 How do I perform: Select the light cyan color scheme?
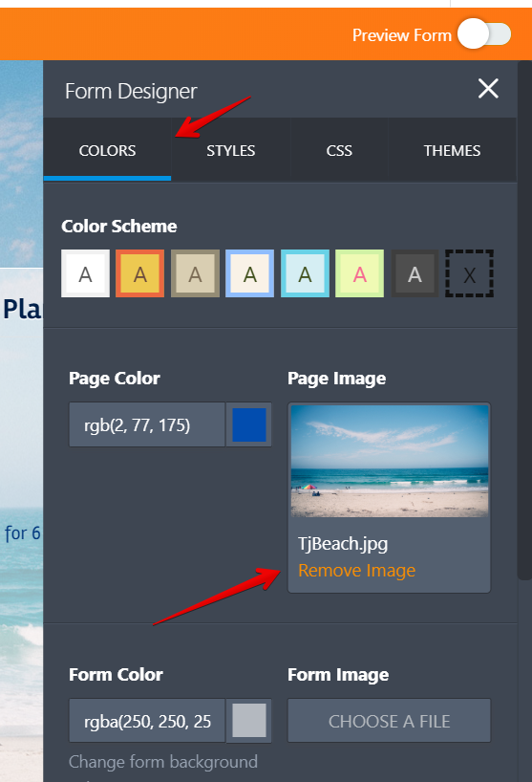(x=305, y=273)
